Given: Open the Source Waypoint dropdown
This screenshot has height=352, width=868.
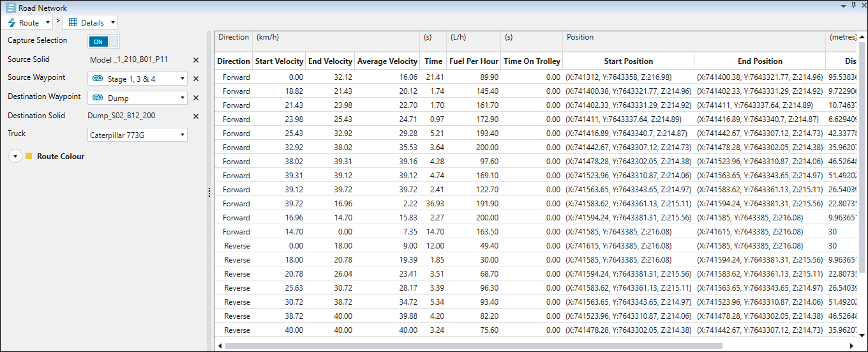Looking at the screenshot, I should click(183, 79).
